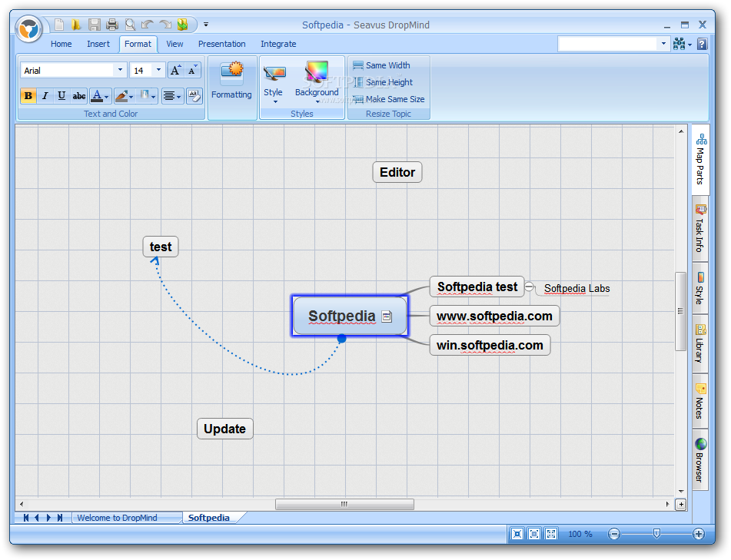Open the fill color bucket dropdown
The width and height of the screenshot is (731, 560).
[153, 97]
